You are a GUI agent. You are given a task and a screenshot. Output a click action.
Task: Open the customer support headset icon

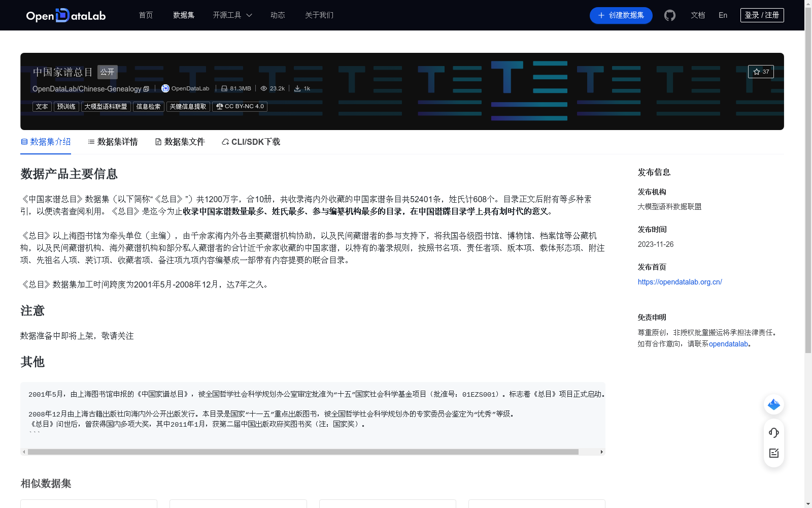point(773,433)
